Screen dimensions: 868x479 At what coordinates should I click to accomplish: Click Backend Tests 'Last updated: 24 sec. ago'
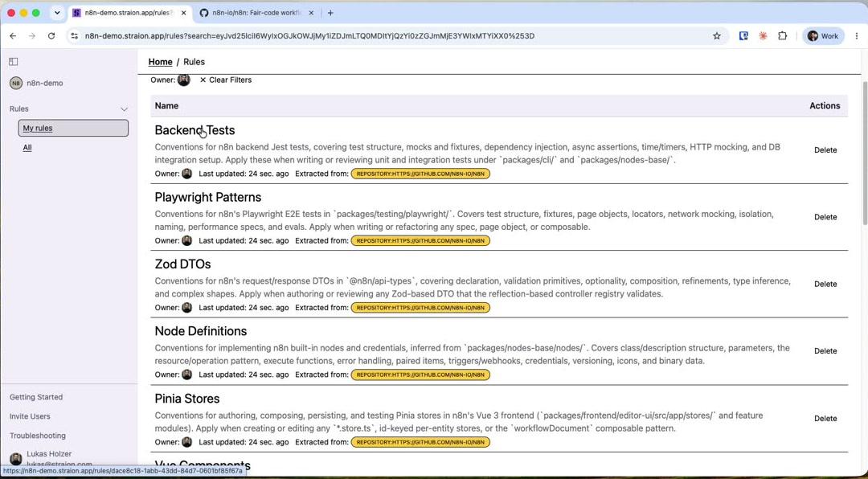(x=244, y=174)
